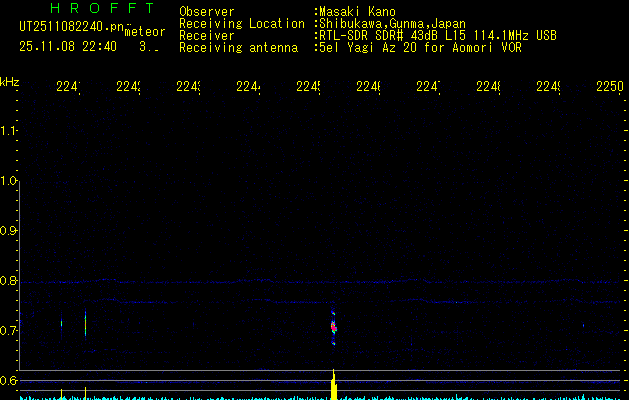Click the 0.7 kHz frequency tick
This screenshot has height=400, width=629.
tap(10, 331)
